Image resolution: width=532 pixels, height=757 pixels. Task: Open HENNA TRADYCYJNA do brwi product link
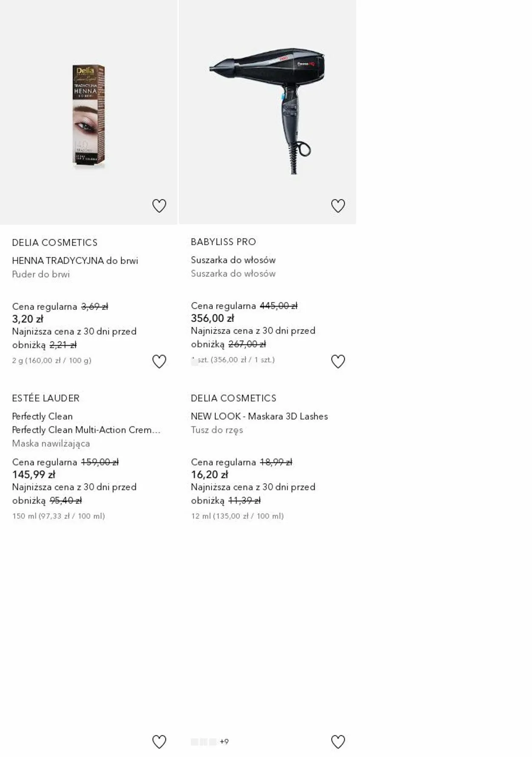75,261
